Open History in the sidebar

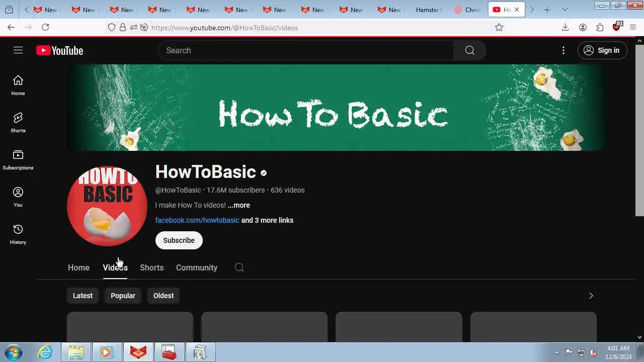[18, 234]
